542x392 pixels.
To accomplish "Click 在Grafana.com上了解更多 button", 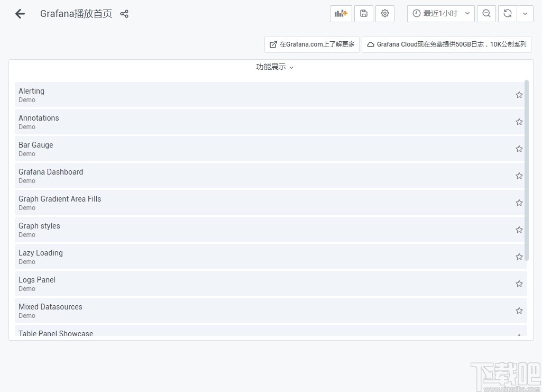I will pyautogui.click(x=311, y=44).
